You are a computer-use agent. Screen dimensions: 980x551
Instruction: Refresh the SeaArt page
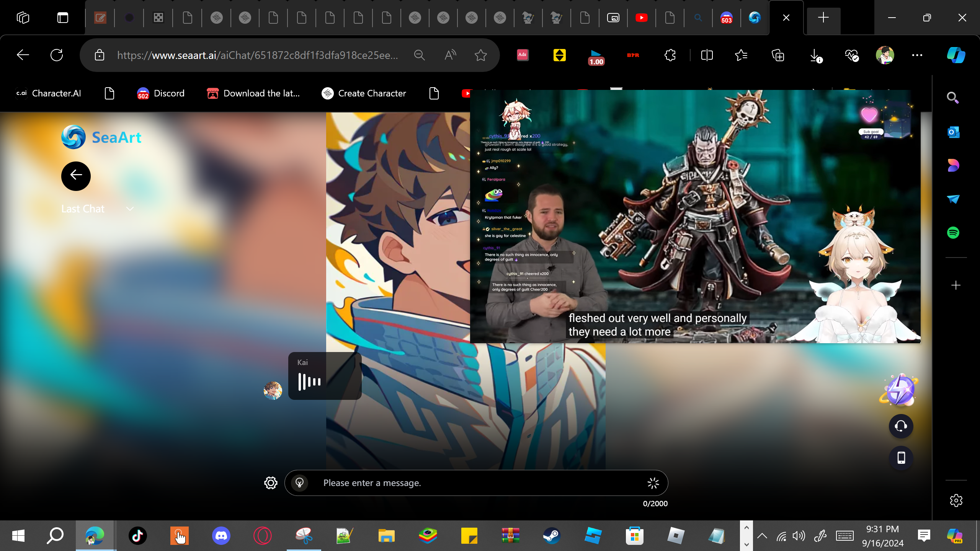[x=57, y=55]
